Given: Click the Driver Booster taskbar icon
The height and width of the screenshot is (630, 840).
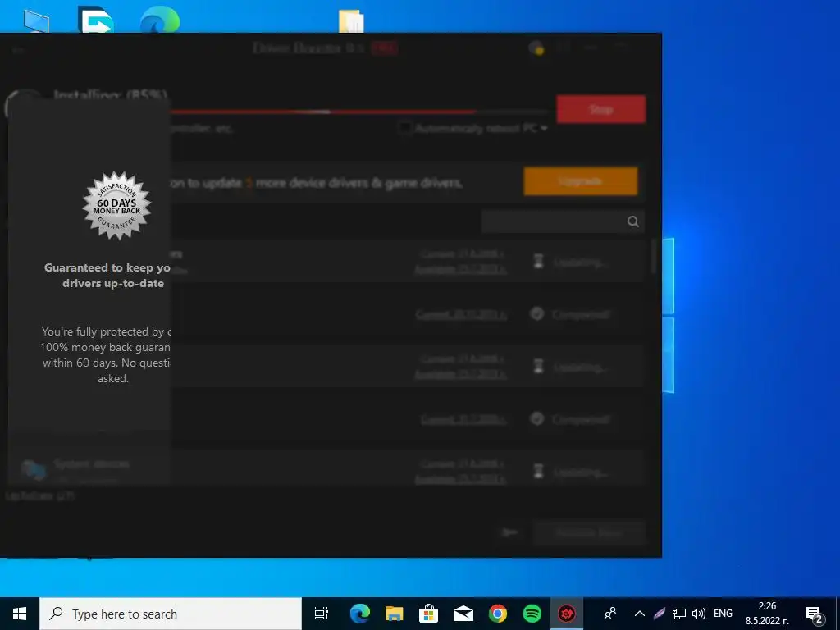Looking at the screenshot, I should 567,614.
